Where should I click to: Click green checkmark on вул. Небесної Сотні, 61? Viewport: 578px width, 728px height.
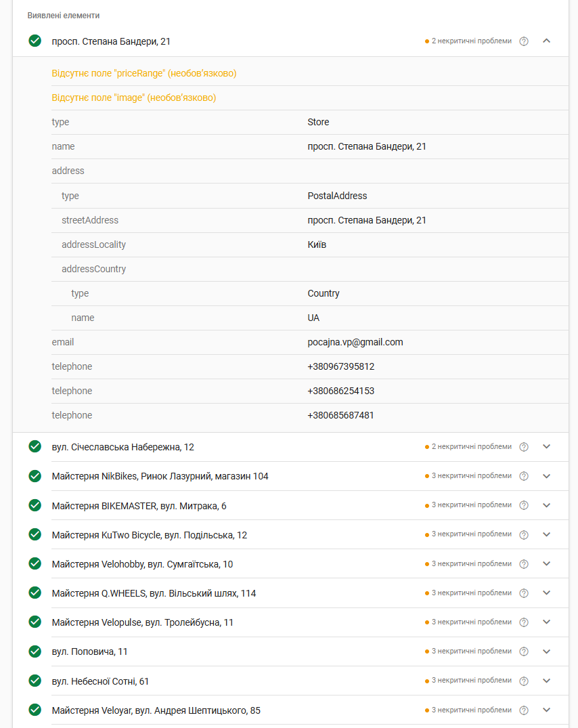(35, 680)
